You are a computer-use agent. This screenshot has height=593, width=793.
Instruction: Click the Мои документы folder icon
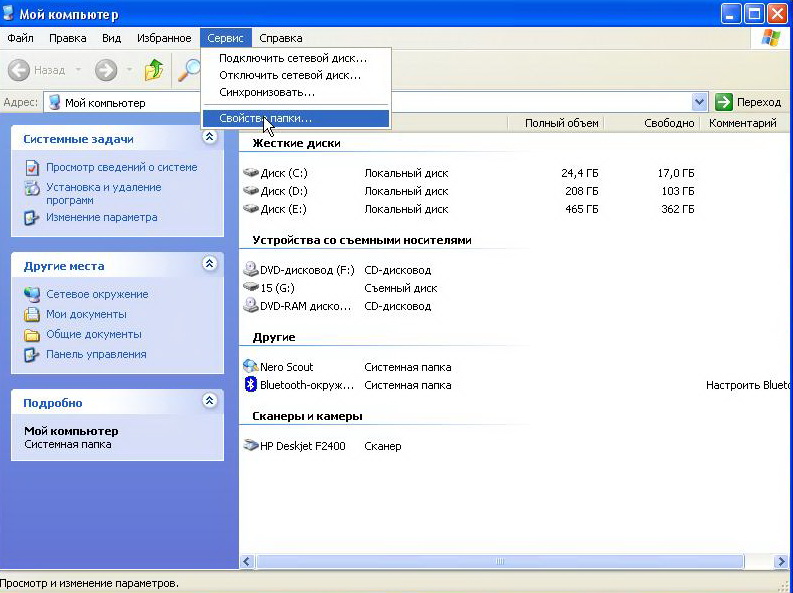pyautogui.click(x=32, y=314)
